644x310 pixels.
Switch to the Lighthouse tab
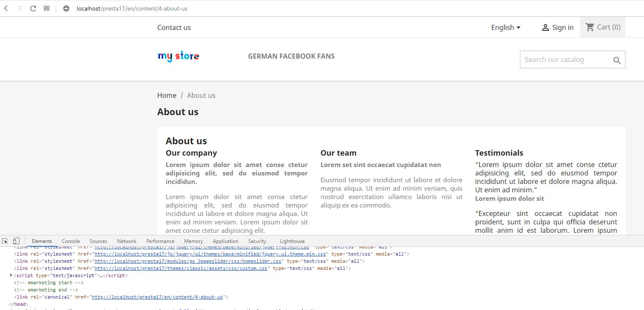[x=292, y=241]
